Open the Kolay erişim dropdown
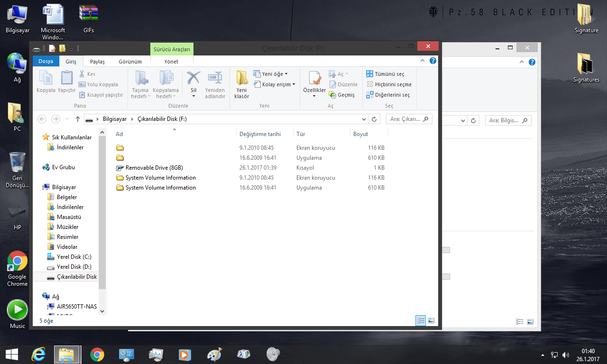Screen dimensions: 607x364 point(274,84)
